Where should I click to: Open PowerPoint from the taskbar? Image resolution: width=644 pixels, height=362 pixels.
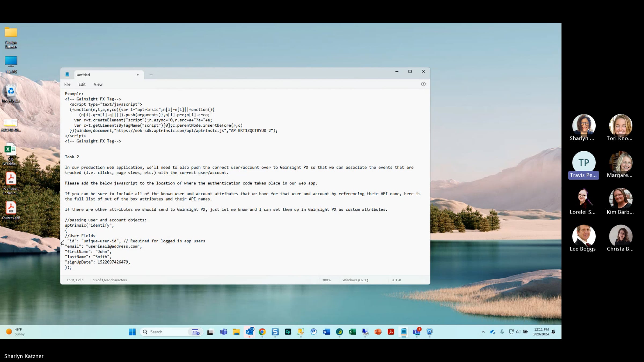click(378, 332)
